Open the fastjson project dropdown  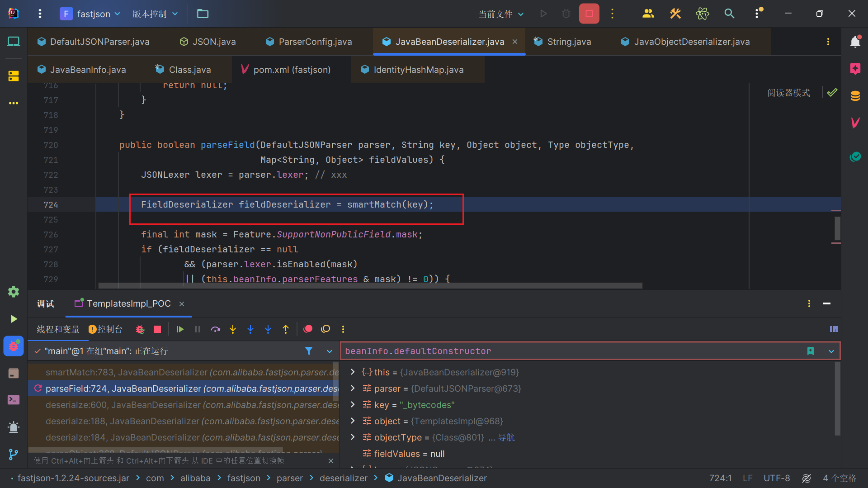90,14
